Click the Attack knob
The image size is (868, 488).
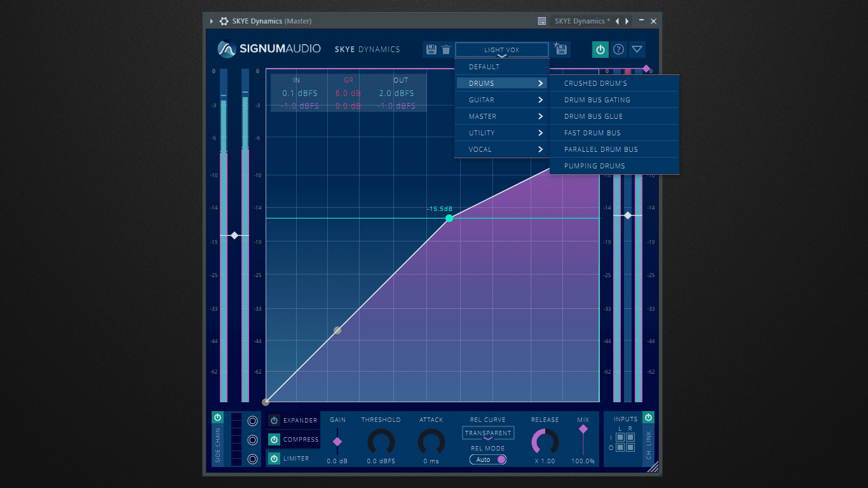point(431,442)
